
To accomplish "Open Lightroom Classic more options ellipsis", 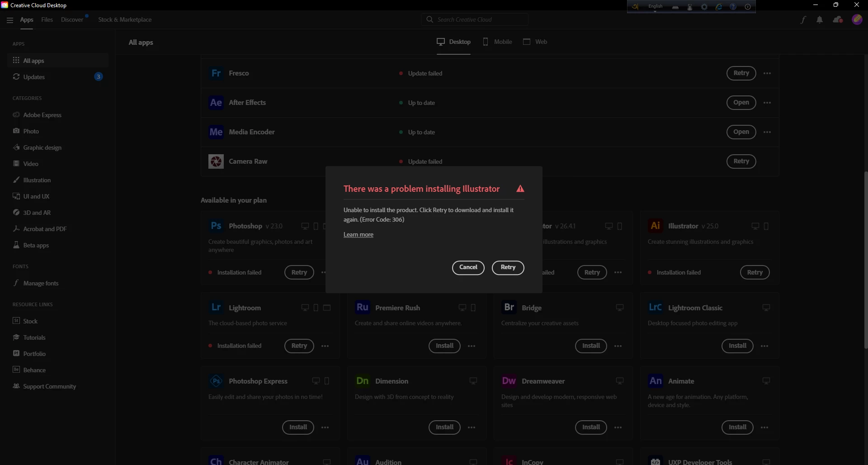I will pyautogui.click(x=764, y=346).
